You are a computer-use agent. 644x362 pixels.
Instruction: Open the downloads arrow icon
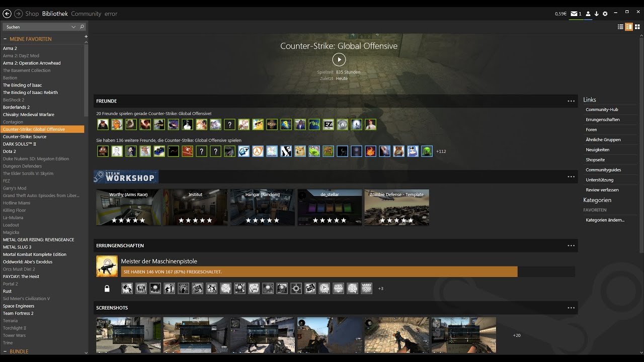point(596,14)
